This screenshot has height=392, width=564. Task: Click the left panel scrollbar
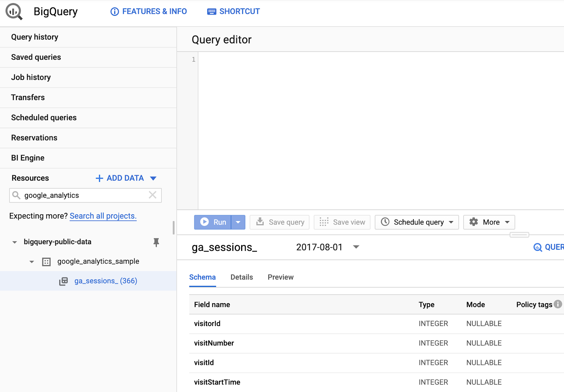(x=173, y=228)
